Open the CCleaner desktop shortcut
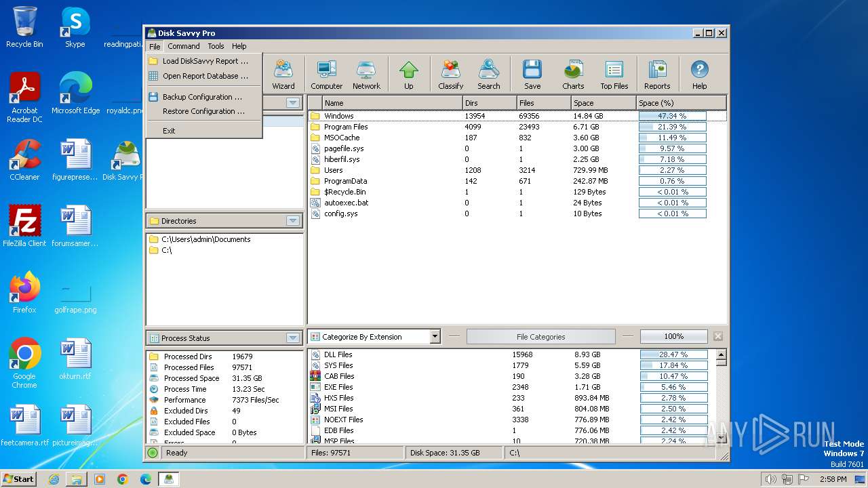This screenshot has width=868, height=488. coord(24,161)
